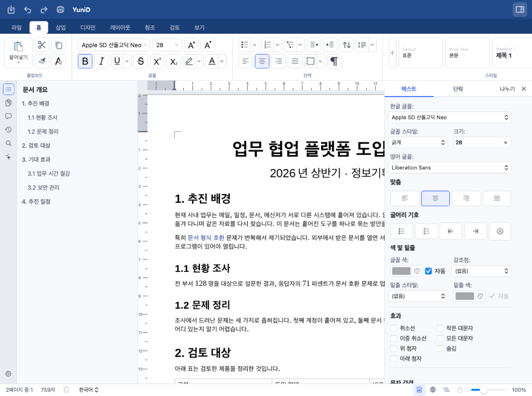Click the save document icon
The height and width of the screenshot is (396, 532).
11,9
